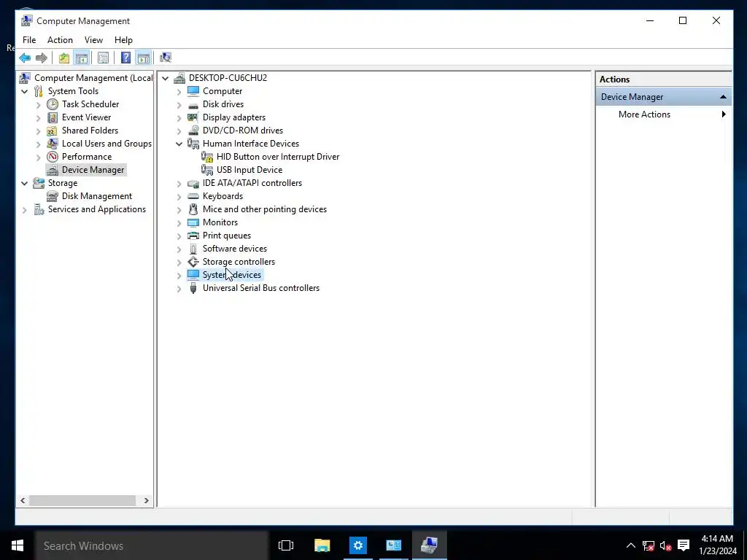Image resolution: width=747 pixels, height=560 pixels.
Task: Click the Properties toolbar icon
Action: pos(103,58)
